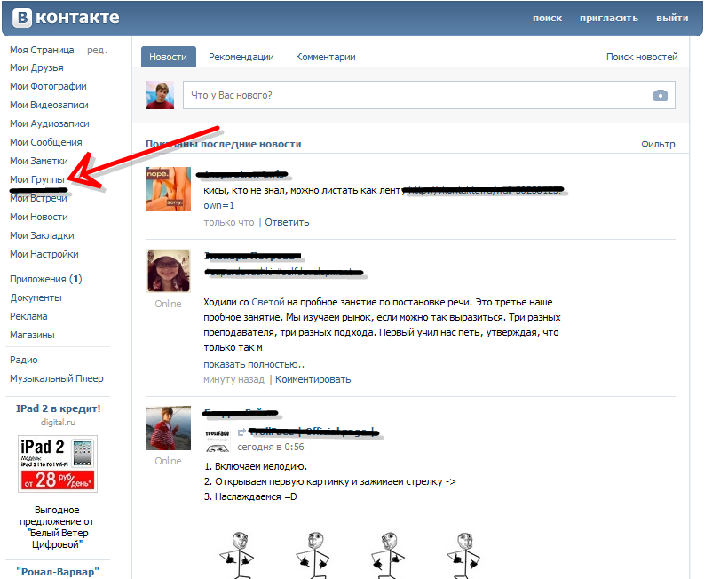The height and width of the screenshot is (579, 728).
Task: Open Магазины link
Action: 32,335
